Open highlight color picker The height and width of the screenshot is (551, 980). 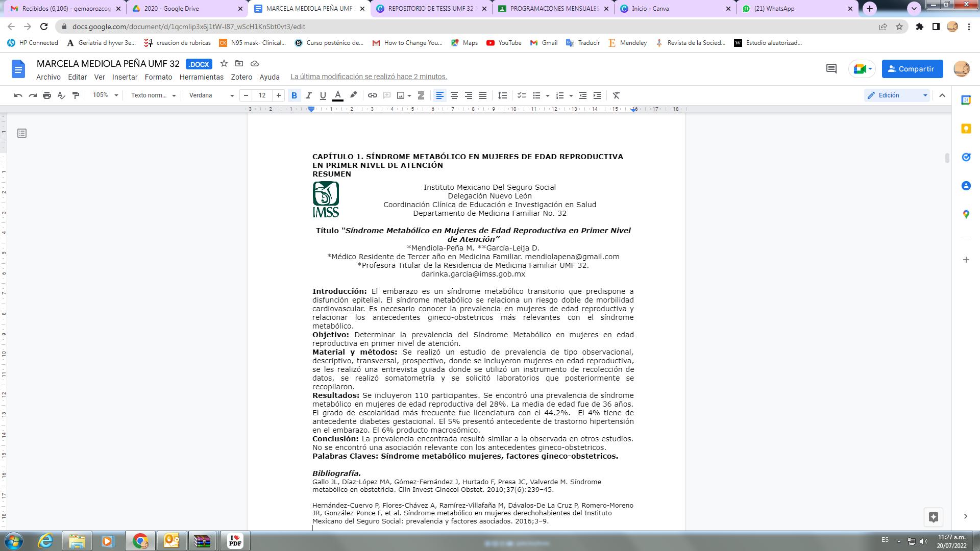click(353, 95)
